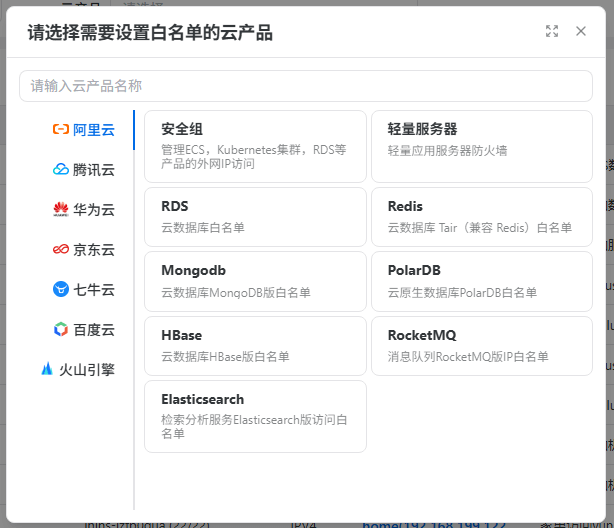Open the Mongodb whitelist card
614x528 pixels.
pyautogui.click(x=255, y=280)
